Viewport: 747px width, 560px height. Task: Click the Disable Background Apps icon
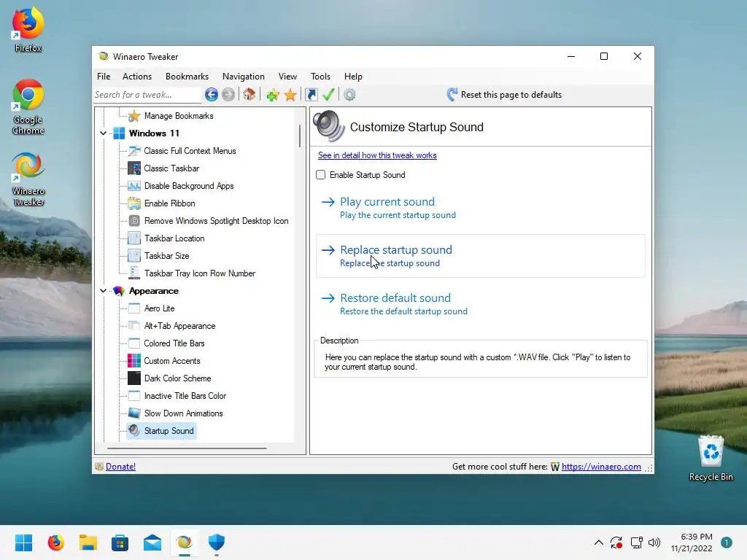pos(134,186)
